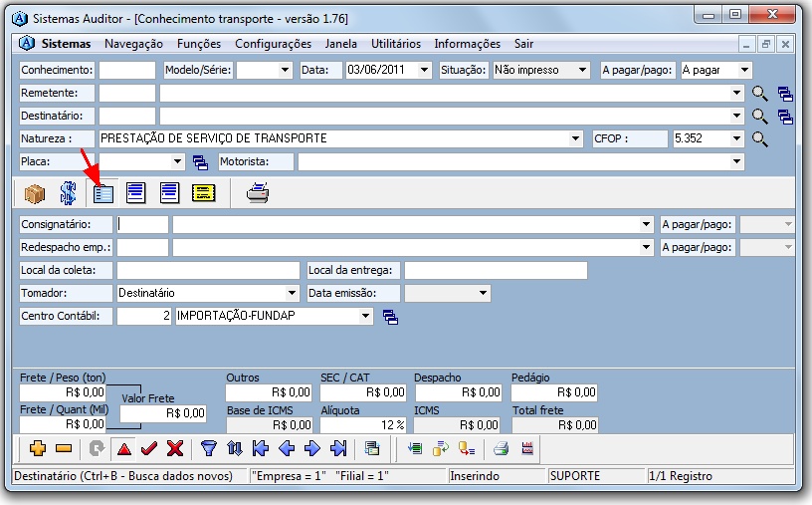
Task: Click the red X cancel icon
Action: pyautogui.click(x=175, y=448)
